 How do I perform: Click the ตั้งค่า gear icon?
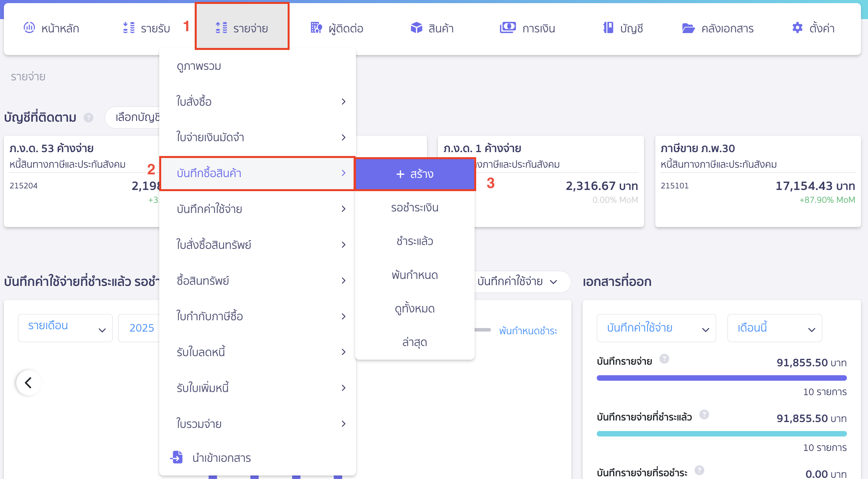797,27
